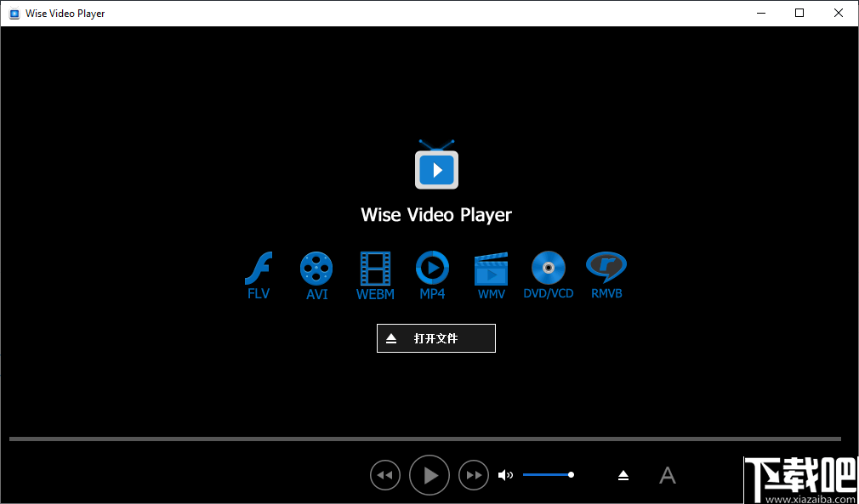Adjust the volume slider handle
Viewport: 859px width, 504px height.
[571, 474]
